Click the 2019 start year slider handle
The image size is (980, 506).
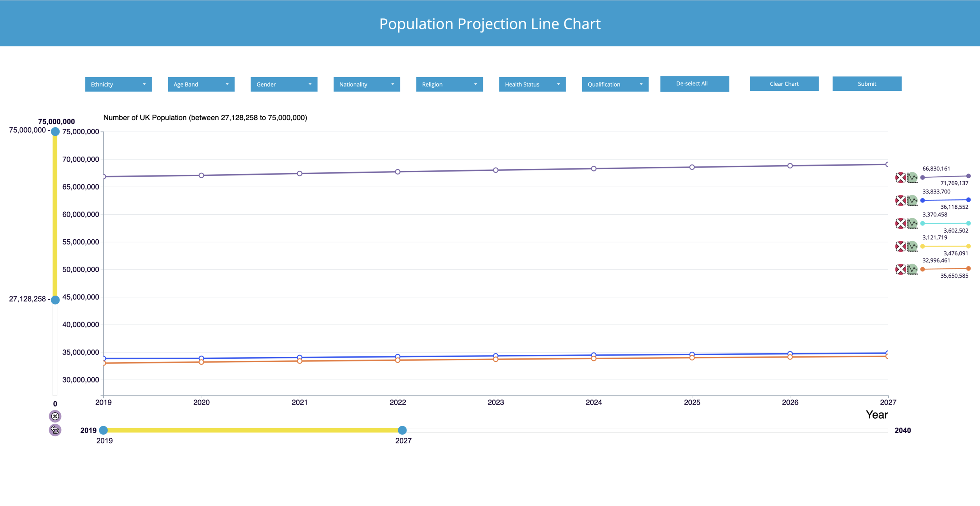point(103,430)
